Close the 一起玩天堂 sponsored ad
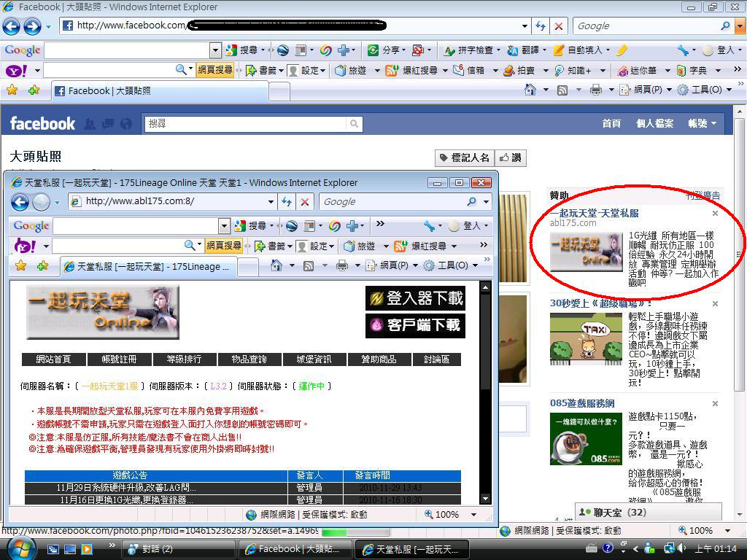The height and width of the screenshot is (560, 747). pos(715,214)
